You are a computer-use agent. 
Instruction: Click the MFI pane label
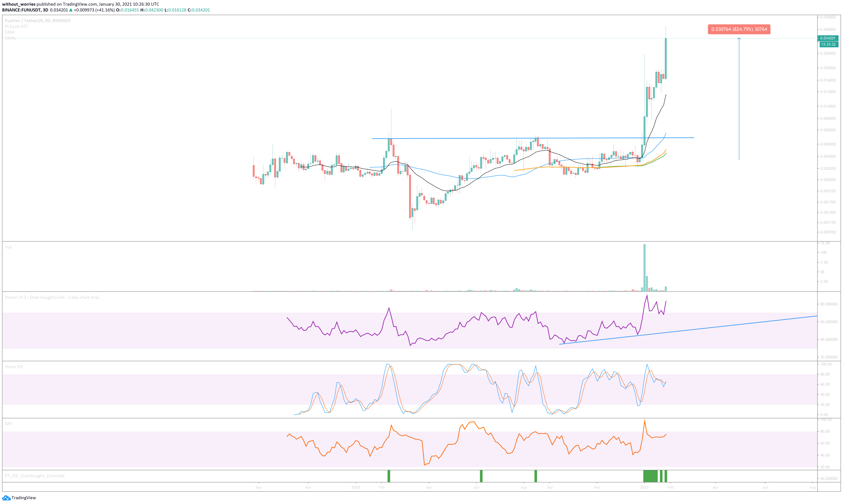[x=9, y=424]
